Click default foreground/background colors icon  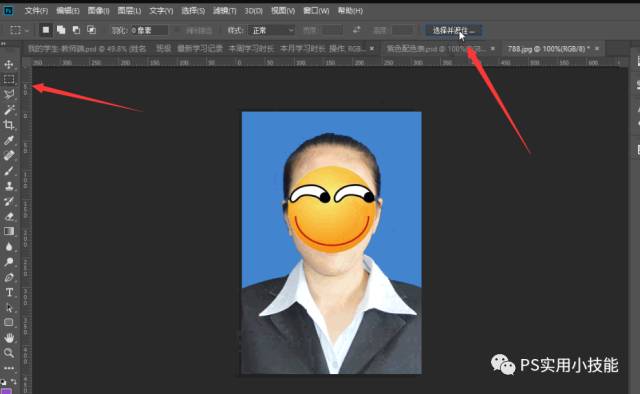3,382
